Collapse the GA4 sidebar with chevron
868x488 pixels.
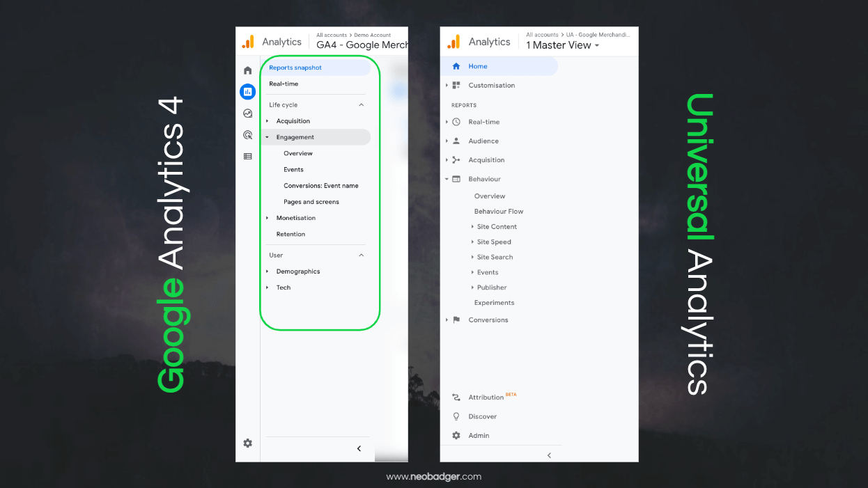tap(359, 449)
